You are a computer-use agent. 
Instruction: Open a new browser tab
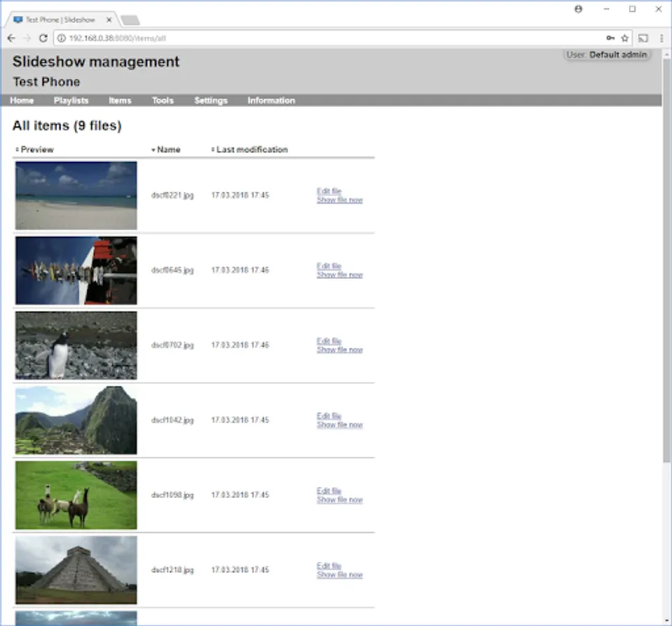coord(130,19)
